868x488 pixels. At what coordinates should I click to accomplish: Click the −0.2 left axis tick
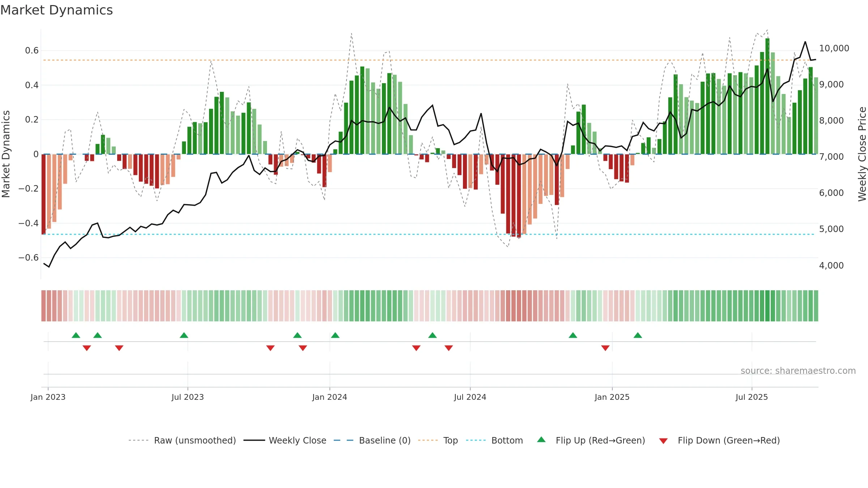29,189
